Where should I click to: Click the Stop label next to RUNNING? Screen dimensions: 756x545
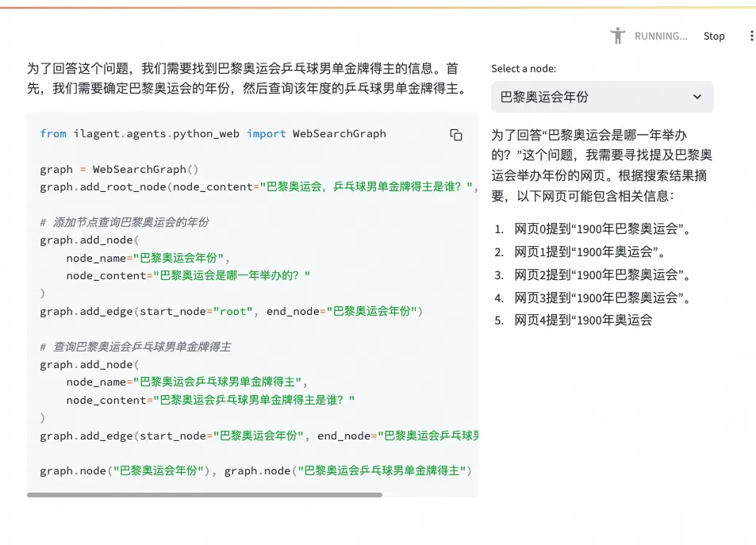[x=713, y=36]
